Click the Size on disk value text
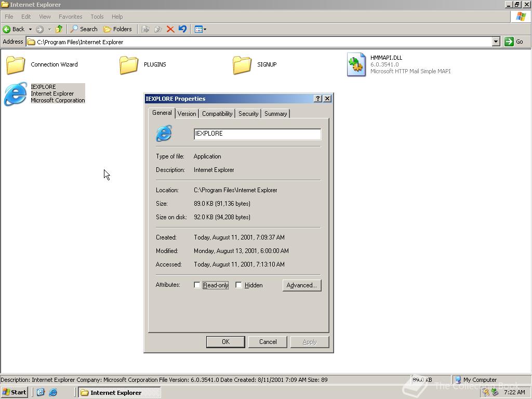This screenshot has height=399, width=532. click(222, 217)
